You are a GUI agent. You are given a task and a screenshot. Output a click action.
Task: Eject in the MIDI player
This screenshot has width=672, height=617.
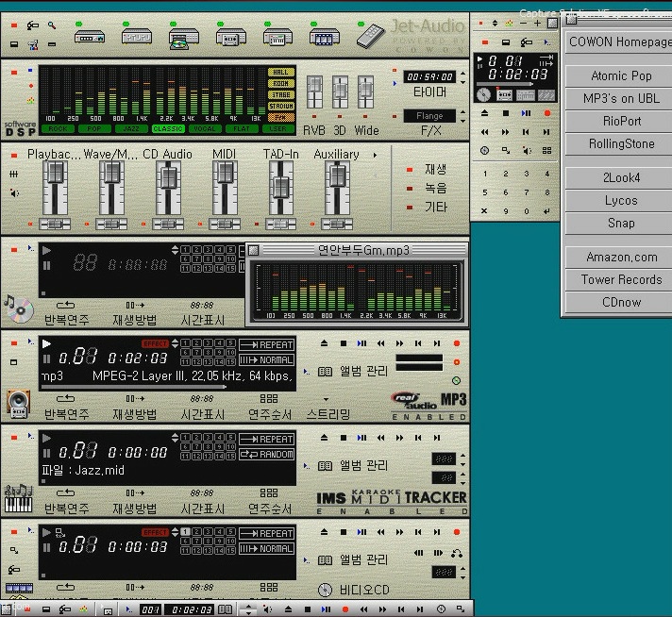[324, 438]
